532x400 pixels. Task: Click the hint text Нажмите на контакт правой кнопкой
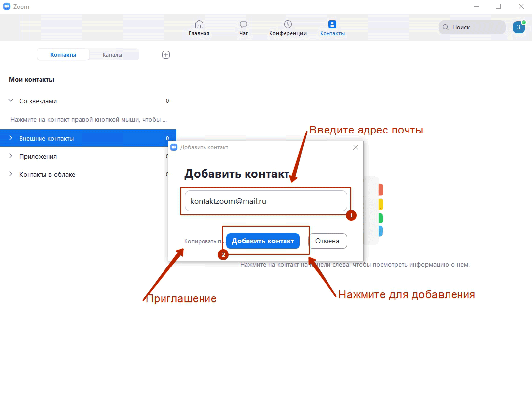click(88, 120)
